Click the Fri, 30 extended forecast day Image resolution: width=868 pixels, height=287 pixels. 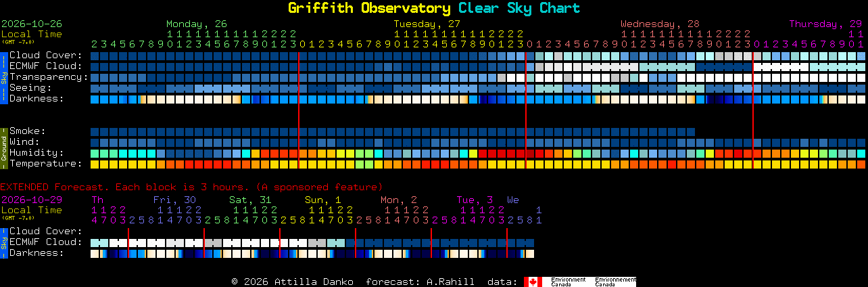click(174, 200)
